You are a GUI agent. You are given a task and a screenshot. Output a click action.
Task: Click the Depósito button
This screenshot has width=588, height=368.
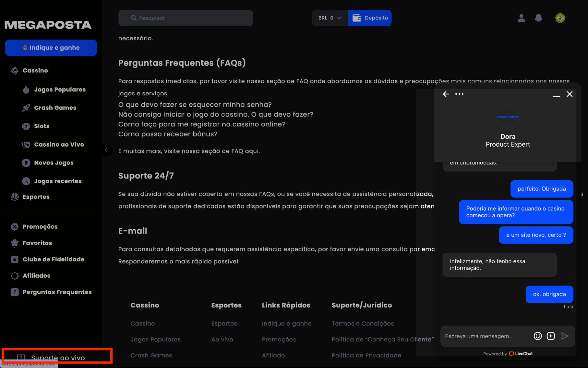(370, 18)
